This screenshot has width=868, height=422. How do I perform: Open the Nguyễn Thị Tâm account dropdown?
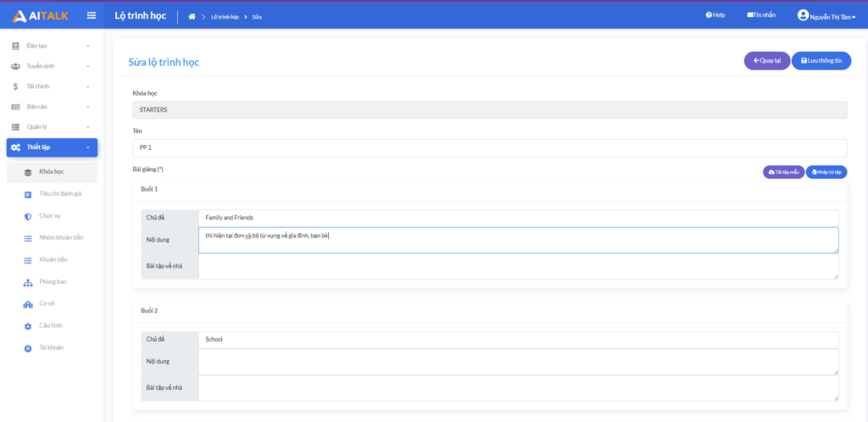coord(832,17)
